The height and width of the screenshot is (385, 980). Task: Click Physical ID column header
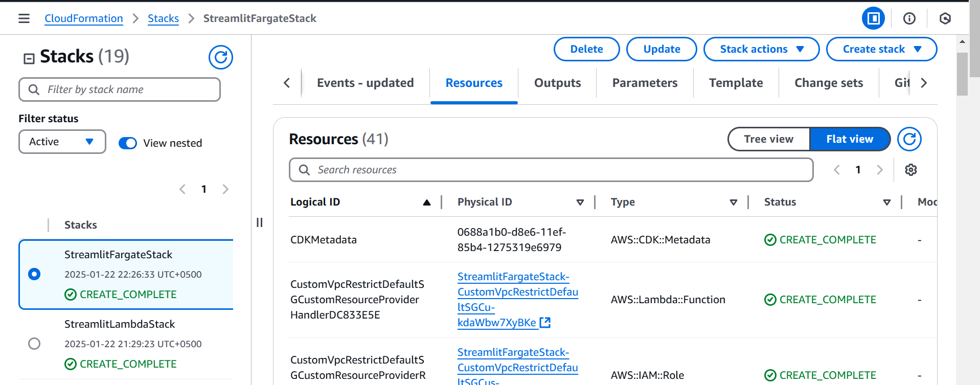coord(485,202)
